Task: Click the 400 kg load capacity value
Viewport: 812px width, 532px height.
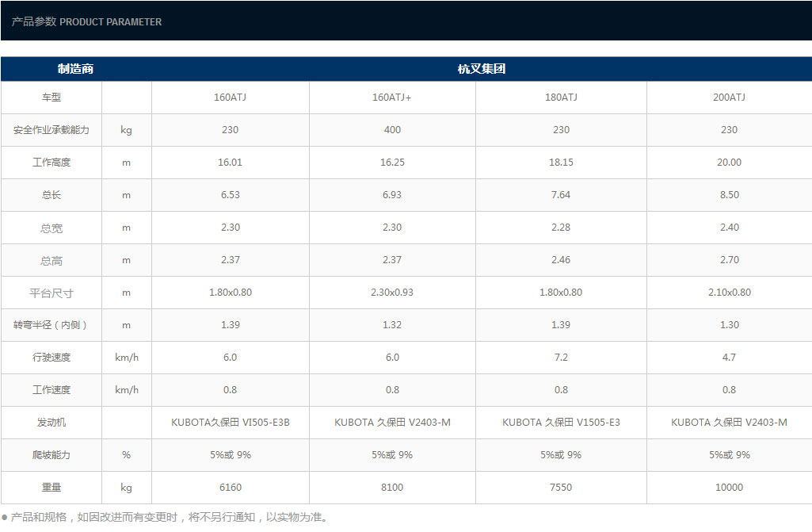Action: [x=392, y=130]
